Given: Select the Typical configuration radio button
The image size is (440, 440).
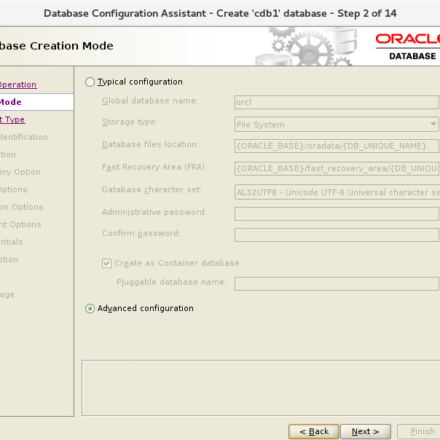Looking at the screenshot, I should pyautogui.click(x=90, y=82).
